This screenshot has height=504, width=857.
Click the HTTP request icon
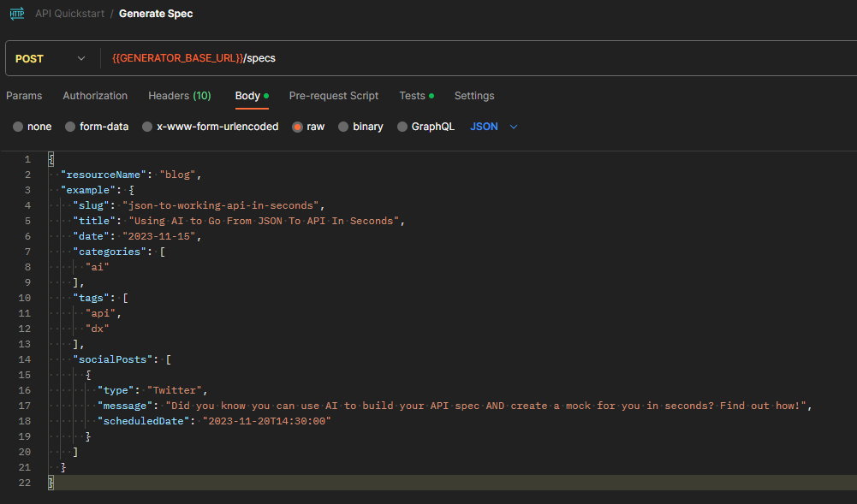click(x=17, y=14)
